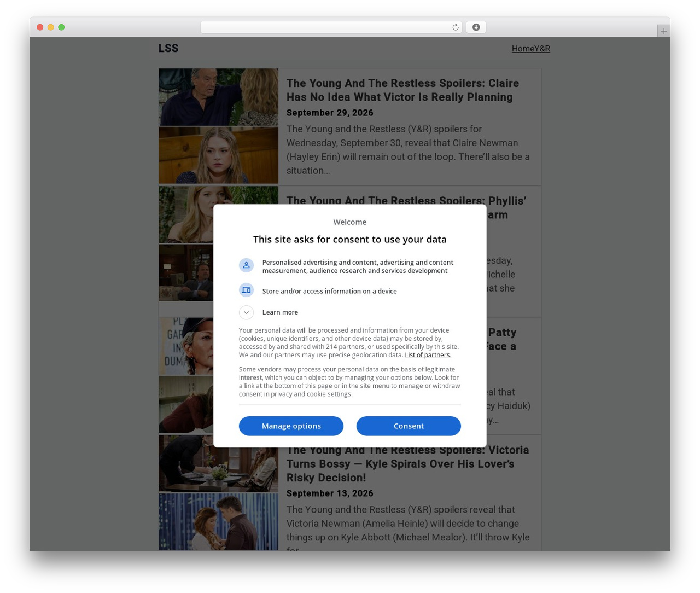Click the 'Store and/or access information' text

[329, 291]
